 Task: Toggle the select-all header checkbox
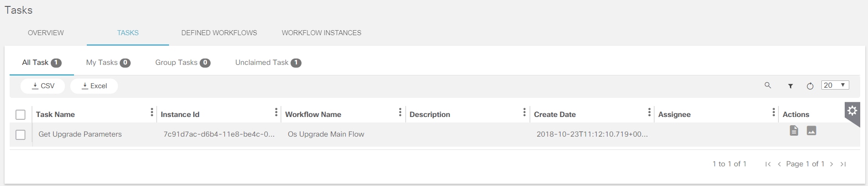21,115
